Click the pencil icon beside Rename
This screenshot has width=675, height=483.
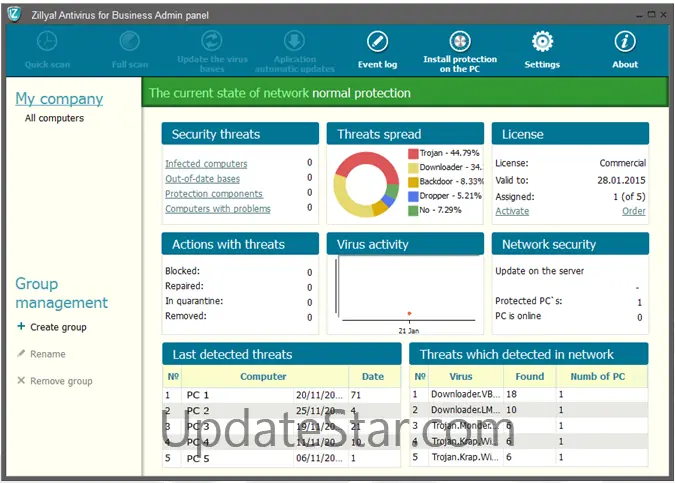pos(21,353)
